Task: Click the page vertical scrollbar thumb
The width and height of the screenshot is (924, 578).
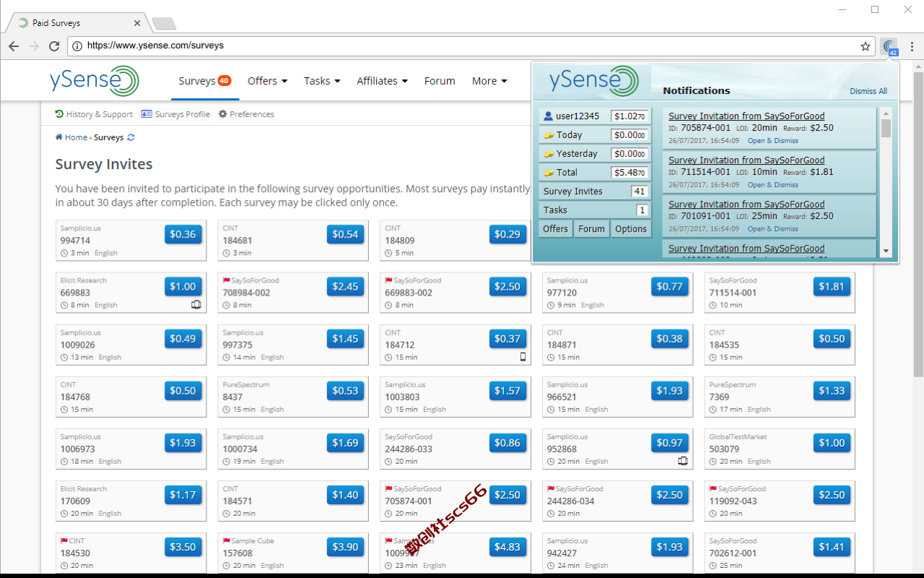Action: click(x=918, y=224)
